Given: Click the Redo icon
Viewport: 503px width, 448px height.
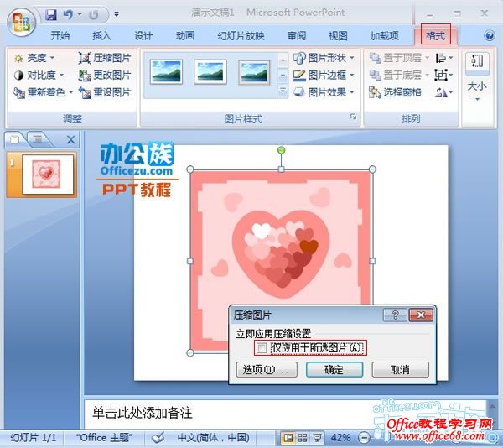Looking at the screenshot, I should (93, 15).
